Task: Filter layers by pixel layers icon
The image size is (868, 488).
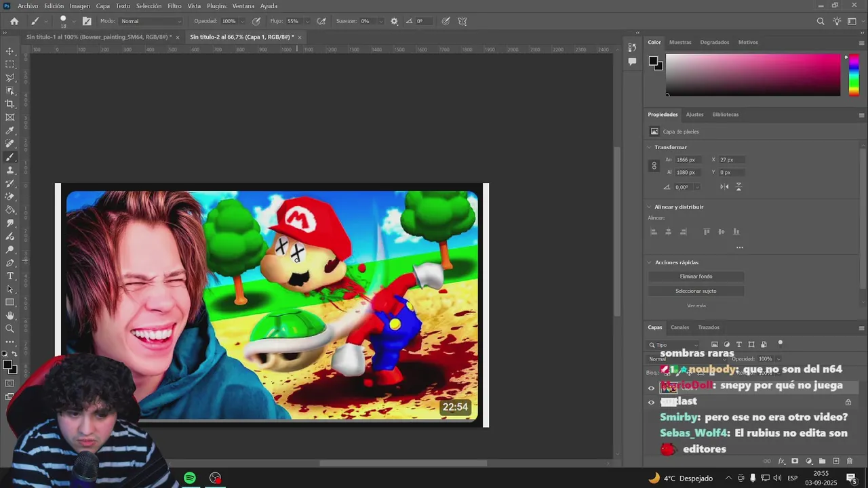Action: click(x=714, y=344)
